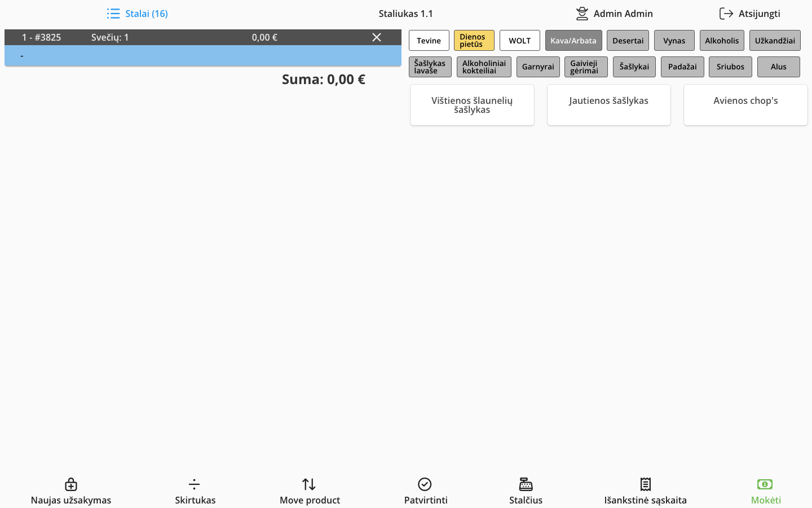Viewport: 812px width, 508px height.
Task: Add Jautienos šašlykas product
Action: 608,105
